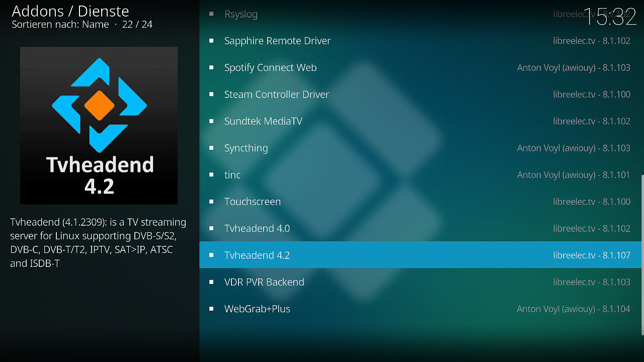Viewport: 644px width, 362px height.
Task: Open the Sundtek MediaTV entry
Action: pyautogui.click(x=421, y=121)
